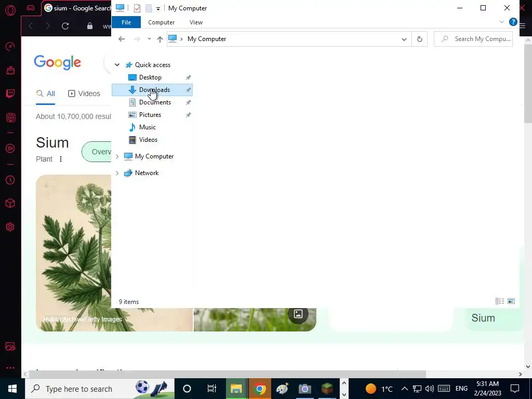Collapse the Quick access tree node

click(117, 65)
